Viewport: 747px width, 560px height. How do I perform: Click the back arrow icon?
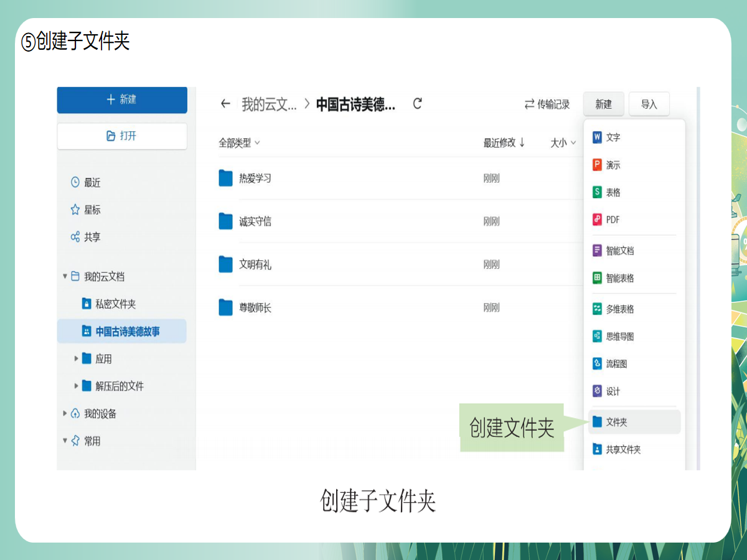(x=225, y=104)
